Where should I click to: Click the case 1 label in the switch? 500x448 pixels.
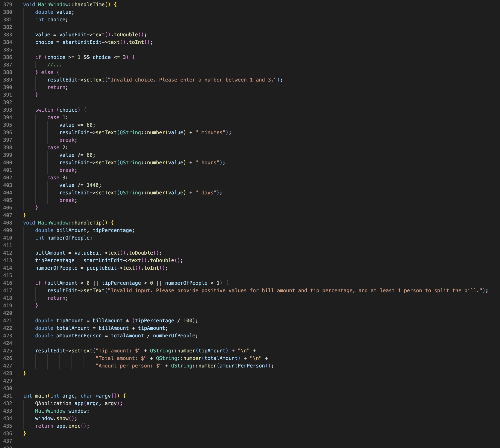point(57,117)
